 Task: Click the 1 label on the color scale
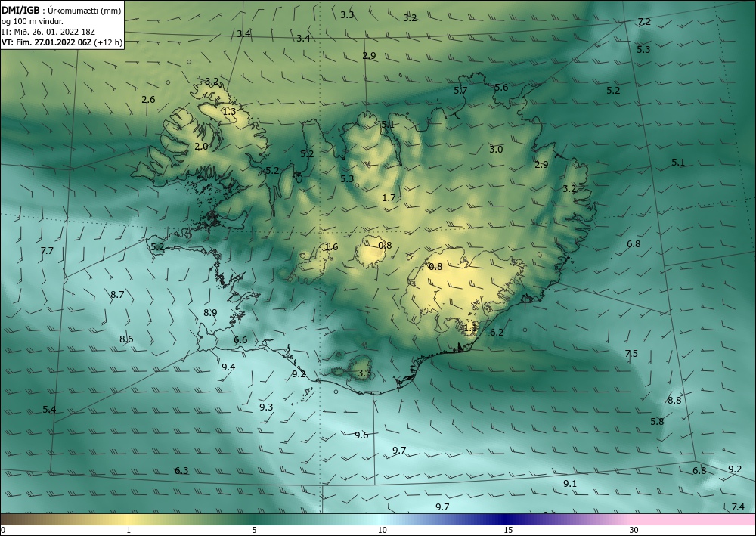point(129,530)
